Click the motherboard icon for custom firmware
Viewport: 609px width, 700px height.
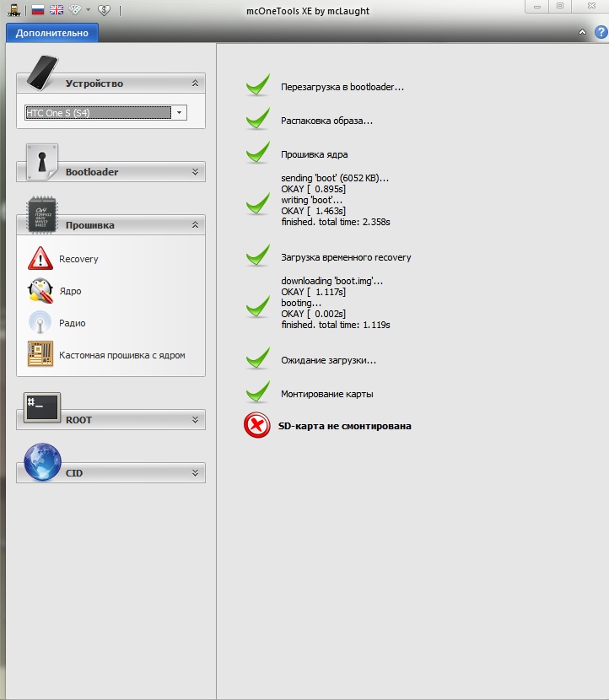(x=40, y=353)
